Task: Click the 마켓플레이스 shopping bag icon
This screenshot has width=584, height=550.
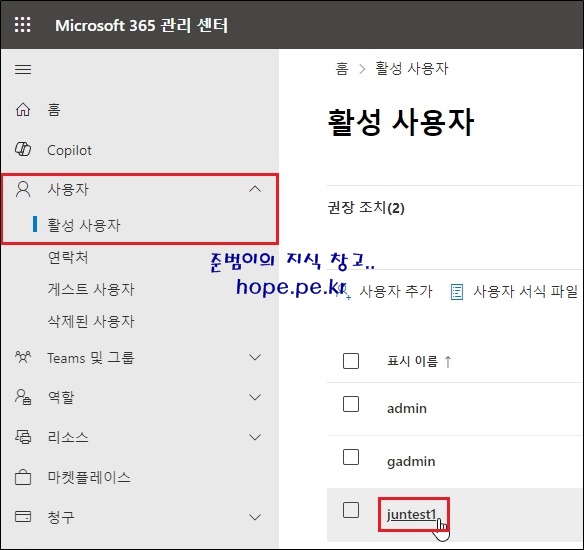Action: [23, 477]
